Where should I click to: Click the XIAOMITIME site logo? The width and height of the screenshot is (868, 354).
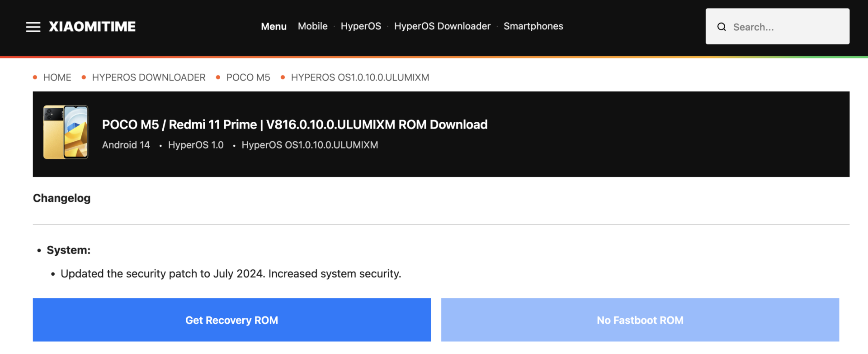pos(92,27)
